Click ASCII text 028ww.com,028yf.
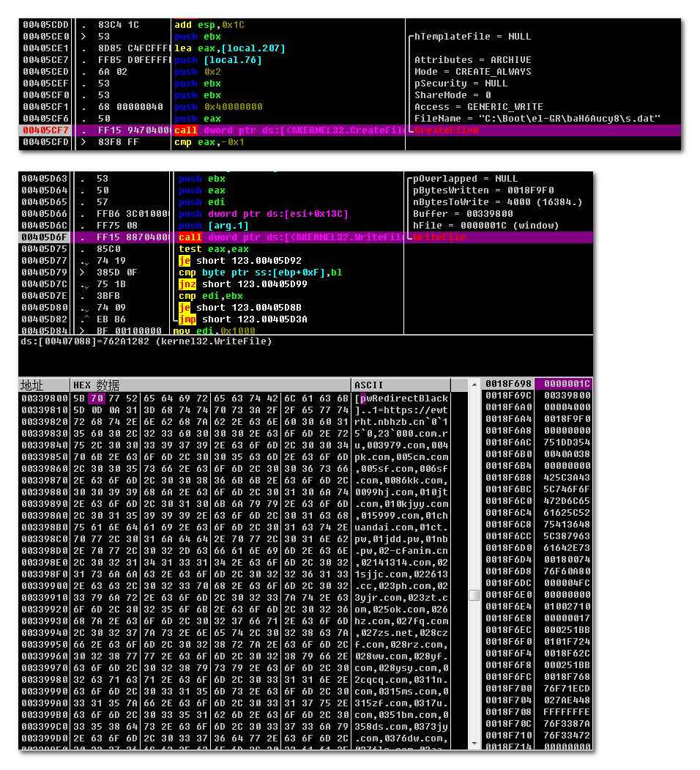 point(401,656)
